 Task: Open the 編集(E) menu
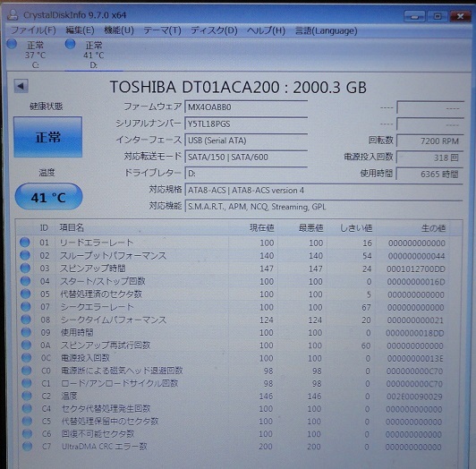[81, 30]
